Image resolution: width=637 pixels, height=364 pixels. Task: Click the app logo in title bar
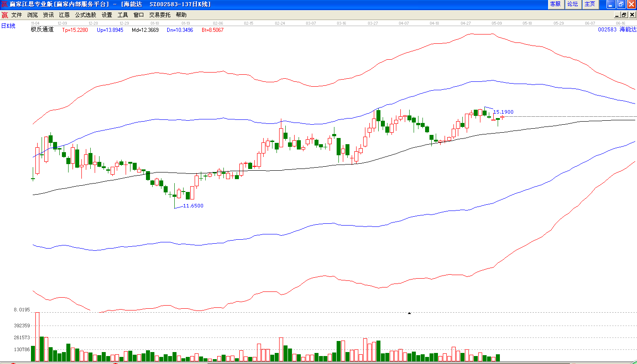pos(4,4)
